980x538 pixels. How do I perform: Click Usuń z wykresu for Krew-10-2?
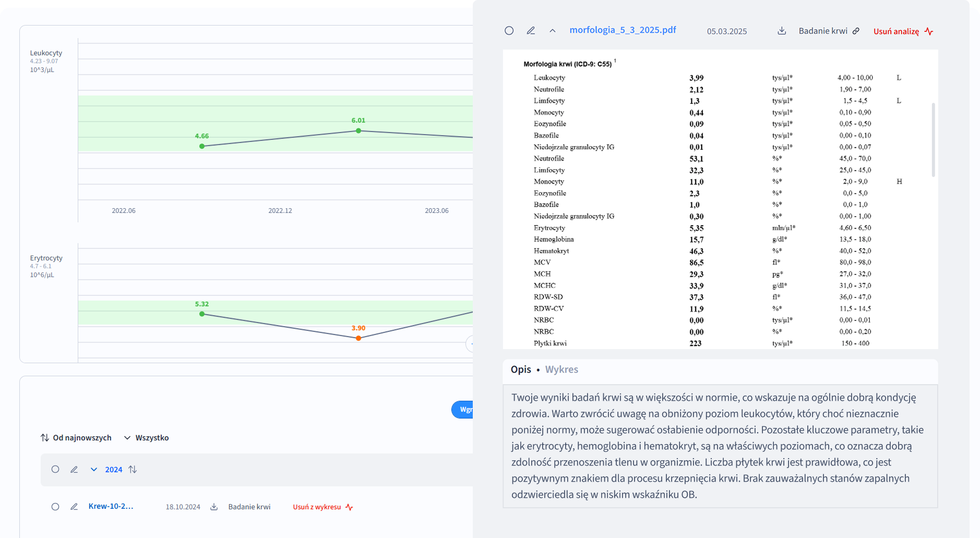(x=317, y=507)
